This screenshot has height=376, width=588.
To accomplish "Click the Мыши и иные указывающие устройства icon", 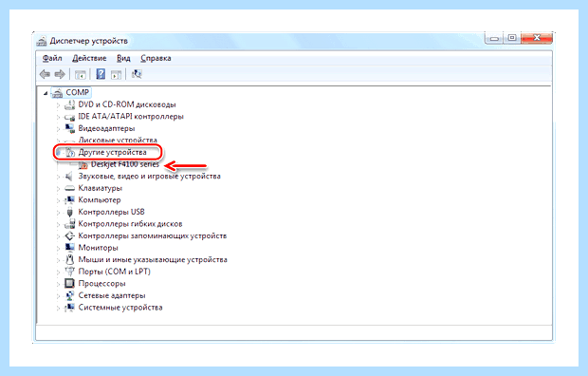I will [69, 259].
